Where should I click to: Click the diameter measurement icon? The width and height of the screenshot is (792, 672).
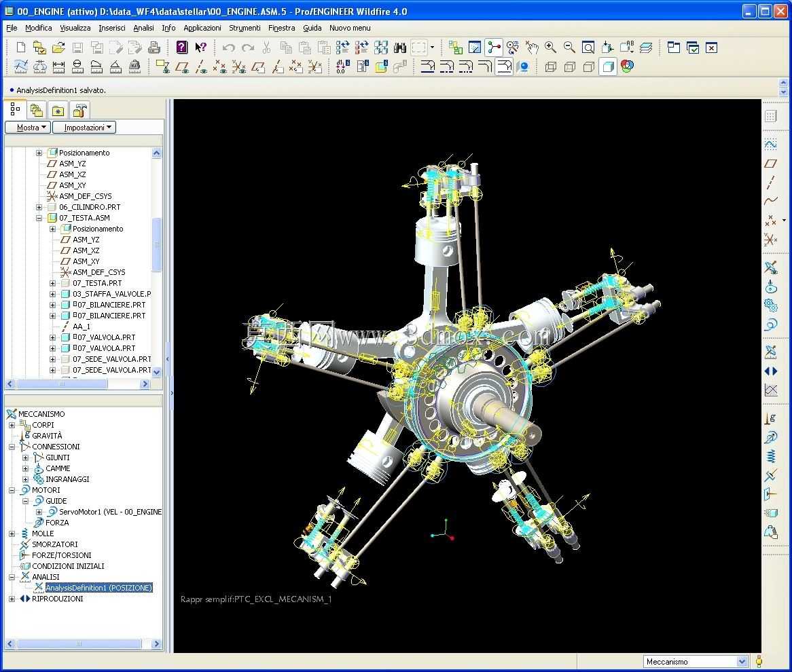78,66
